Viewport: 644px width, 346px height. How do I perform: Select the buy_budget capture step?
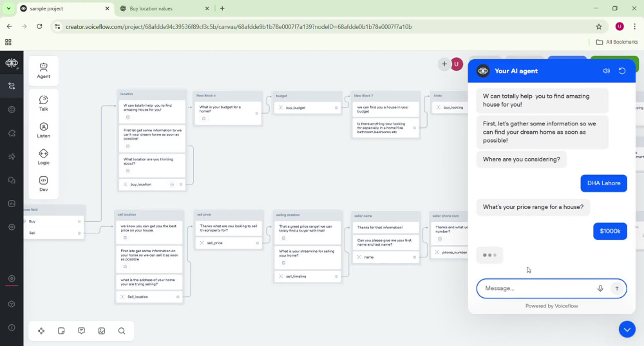(x=308, y=108)
